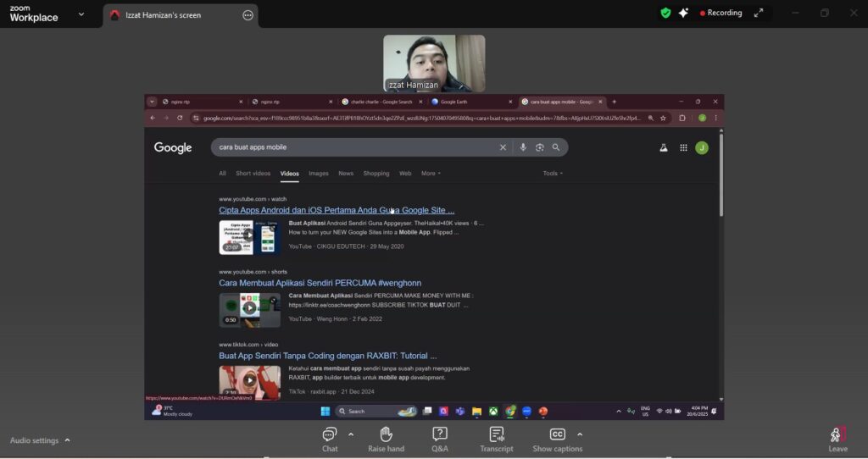The width and height of the screenshot is (868, 459).
Task: Open Zoom from the shared taskbar
Action: pyautogui.click(x=526, y=411)
